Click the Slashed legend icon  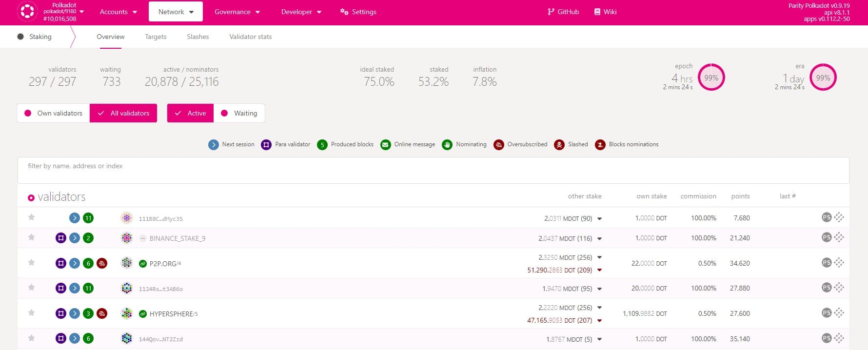(x=559, y=145)
